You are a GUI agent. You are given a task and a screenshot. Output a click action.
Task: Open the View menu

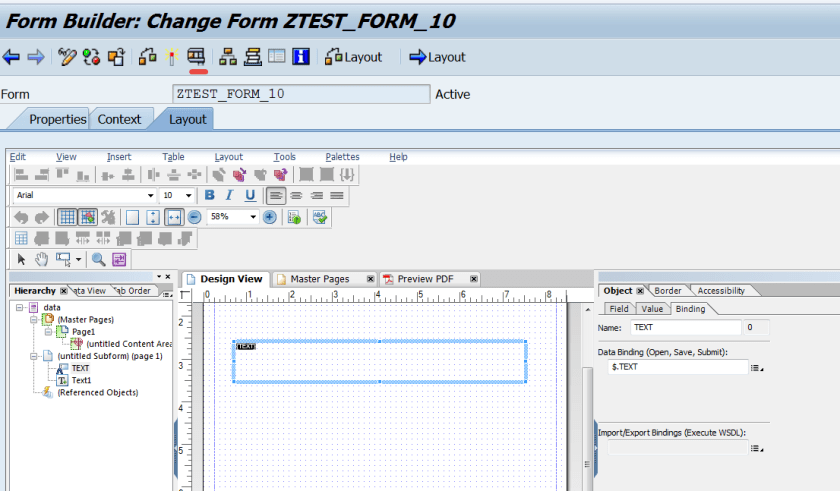(x=66, y=157)
